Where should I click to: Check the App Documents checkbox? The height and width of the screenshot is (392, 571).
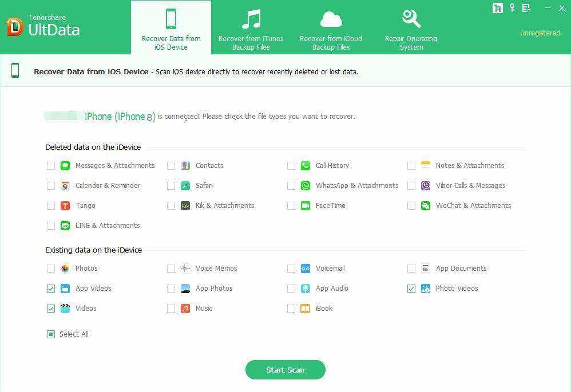pos(411,269)
